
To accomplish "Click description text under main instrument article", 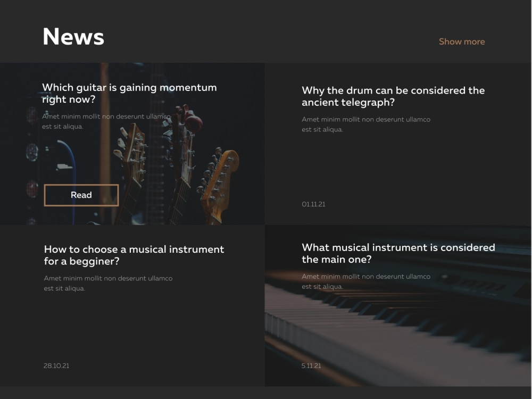I will pos(366,281).
